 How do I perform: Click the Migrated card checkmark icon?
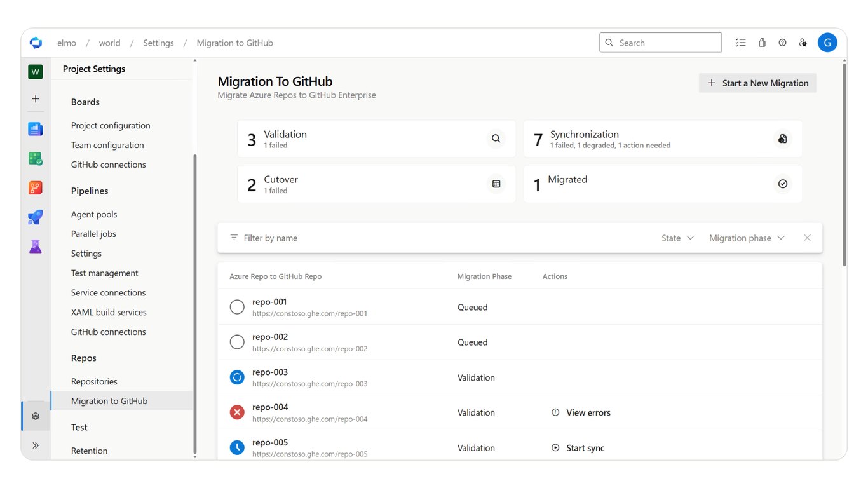click(783, 184)
